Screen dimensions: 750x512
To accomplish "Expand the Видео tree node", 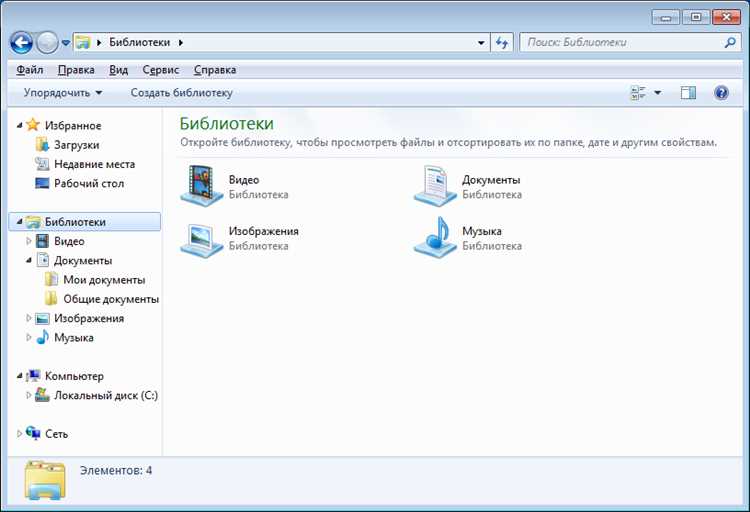I will tap(29, 241).
